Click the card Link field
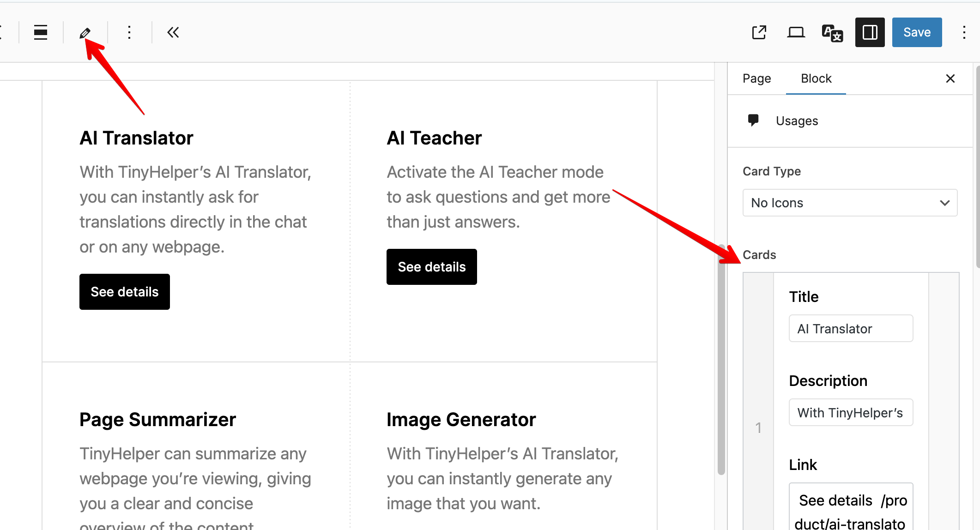980x530 pixels. click(x=851, y=508)
